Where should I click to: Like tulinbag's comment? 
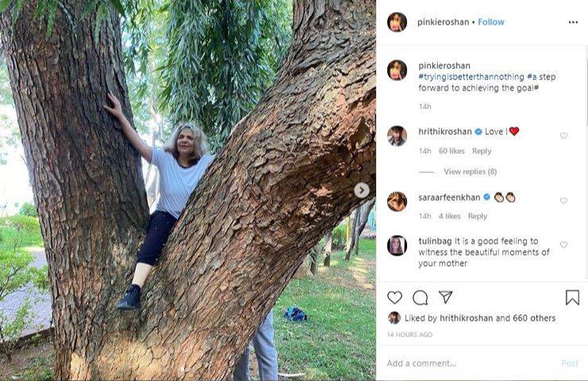pos(563,245)
